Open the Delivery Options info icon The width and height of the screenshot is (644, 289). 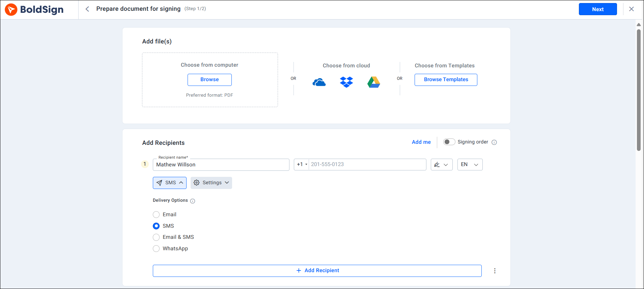pos(193,201)
